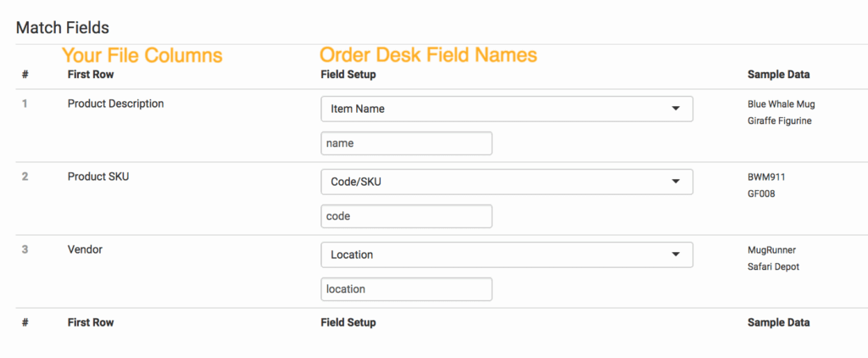Click the Safari Depot sample value

pos(773,267)
